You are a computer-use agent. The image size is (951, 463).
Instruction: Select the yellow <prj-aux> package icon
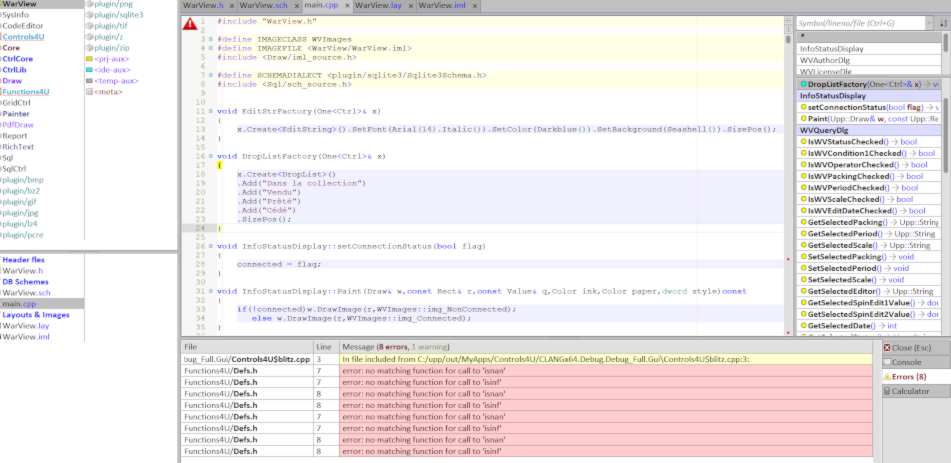[x=90, y=59]
